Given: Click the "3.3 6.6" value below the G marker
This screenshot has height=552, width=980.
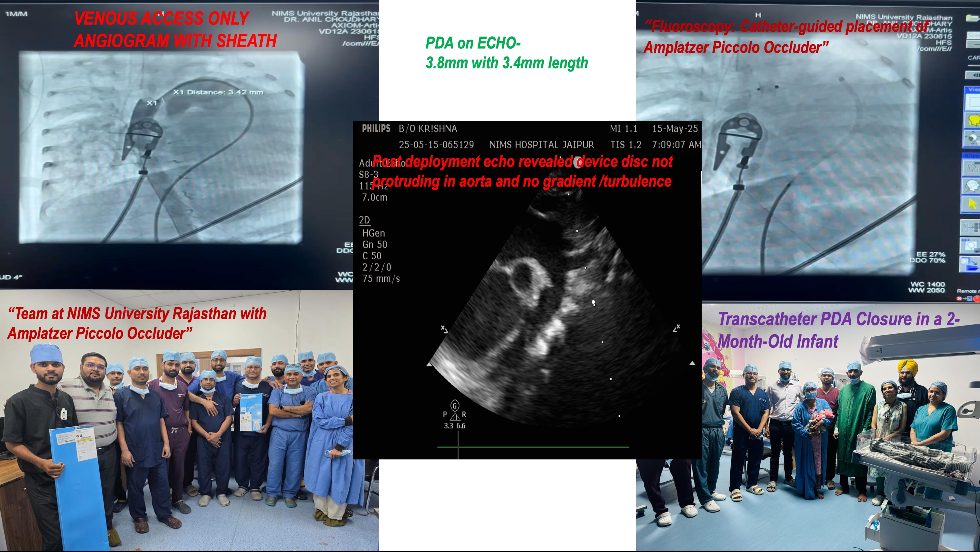Looking at the screenshot, I should click(x=455, y=426).
